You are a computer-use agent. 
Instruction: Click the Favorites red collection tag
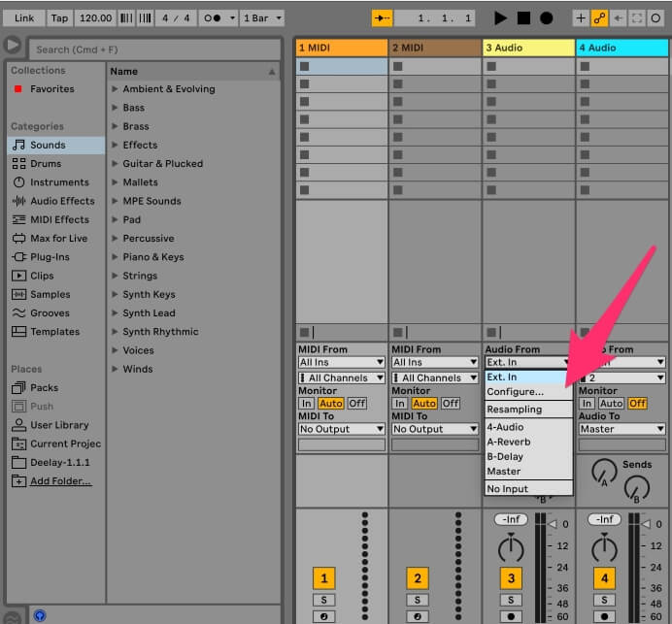coord(17,89)
